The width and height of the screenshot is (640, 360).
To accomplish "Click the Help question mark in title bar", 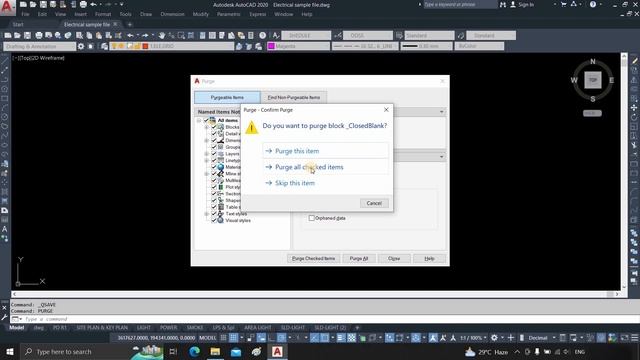I will tap(593, 4).
